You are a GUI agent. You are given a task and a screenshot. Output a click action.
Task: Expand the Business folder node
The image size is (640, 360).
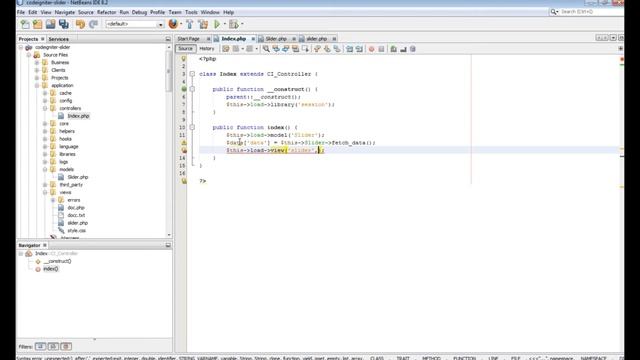coord(37,62)
